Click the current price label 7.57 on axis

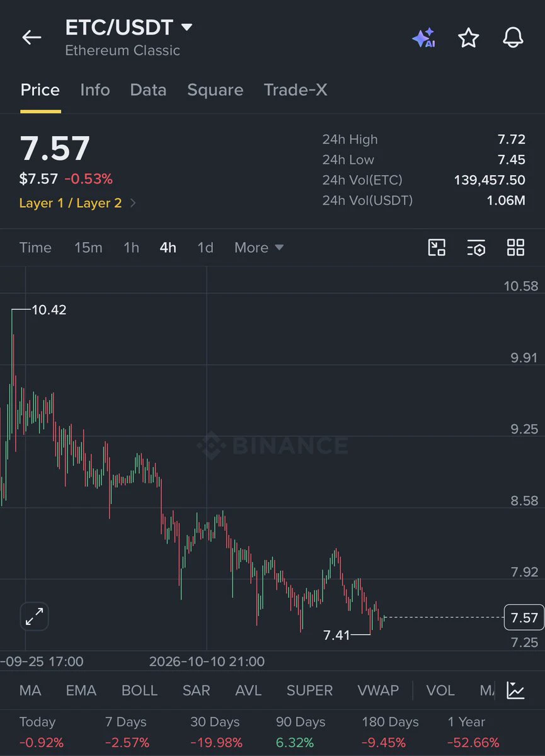(524, 617)
